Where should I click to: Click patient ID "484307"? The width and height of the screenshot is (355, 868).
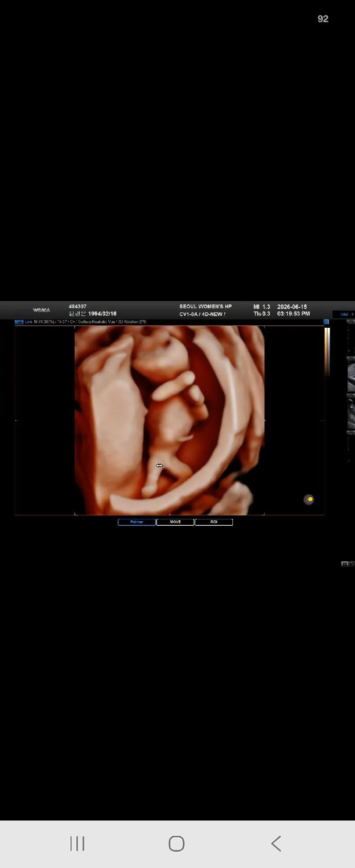click(78, 307)
